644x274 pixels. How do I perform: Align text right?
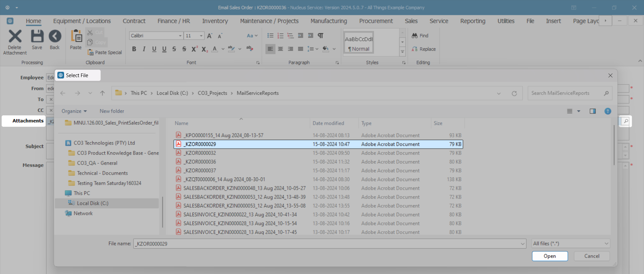click(x=290, y=49)
